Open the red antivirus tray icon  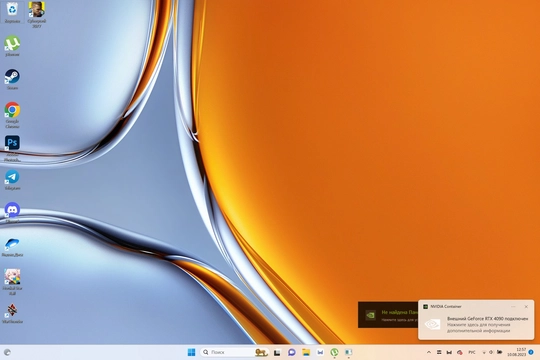[x=459, y=352]
